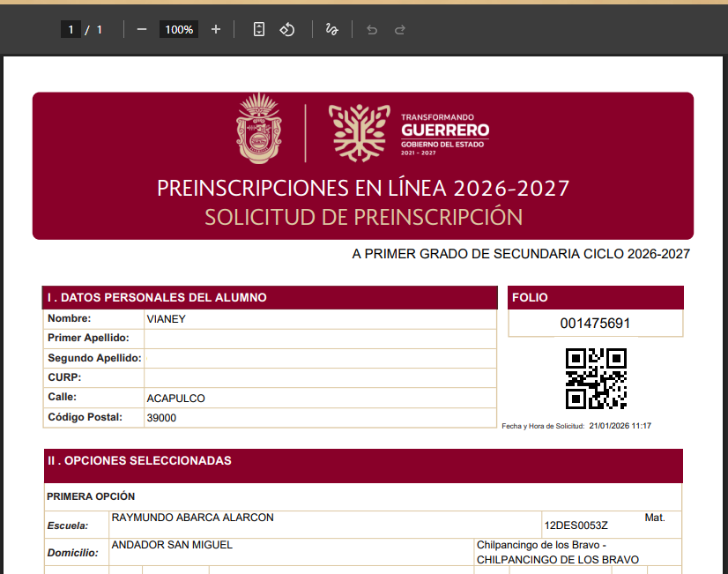Click the zoom out minus button
Screen dimensions: 728x574
142,29
